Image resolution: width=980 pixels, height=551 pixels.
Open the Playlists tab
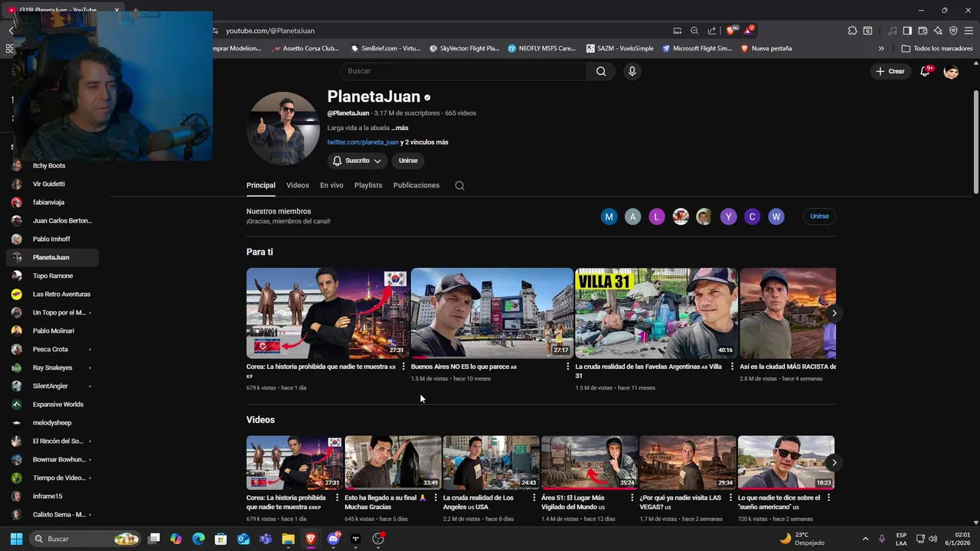[368, 185]
